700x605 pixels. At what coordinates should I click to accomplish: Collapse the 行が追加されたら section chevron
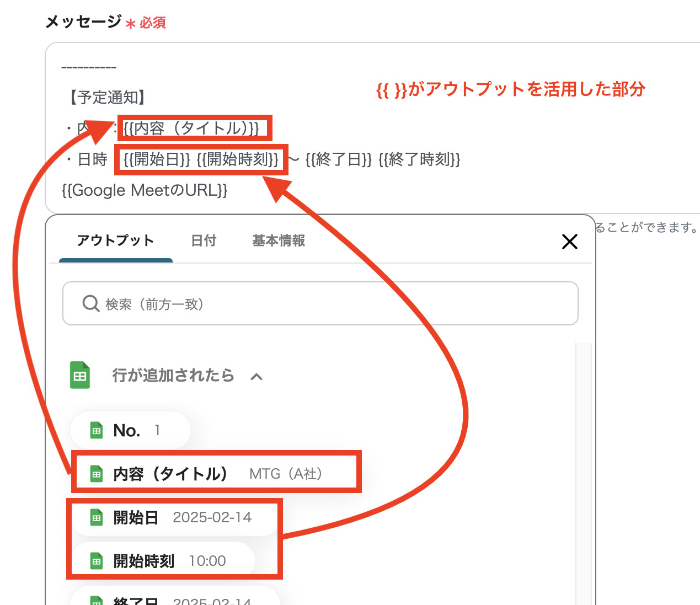point(257,377)
